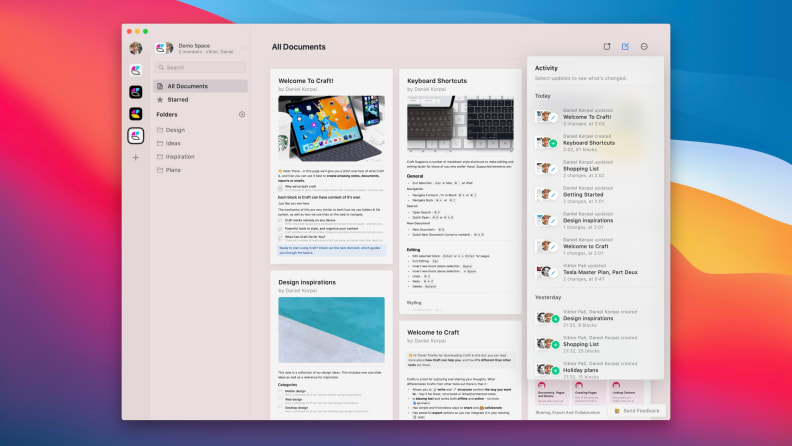Open the Keyboard Shortcuts document card title
The height and width of the screenshot is (446, 792).
pos(437,81)
